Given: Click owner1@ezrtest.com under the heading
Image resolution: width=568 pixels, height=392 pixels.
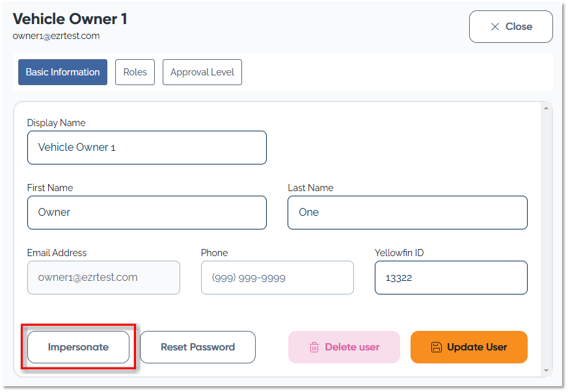Looking at the screenshot, I should click(x=56, y=36).
